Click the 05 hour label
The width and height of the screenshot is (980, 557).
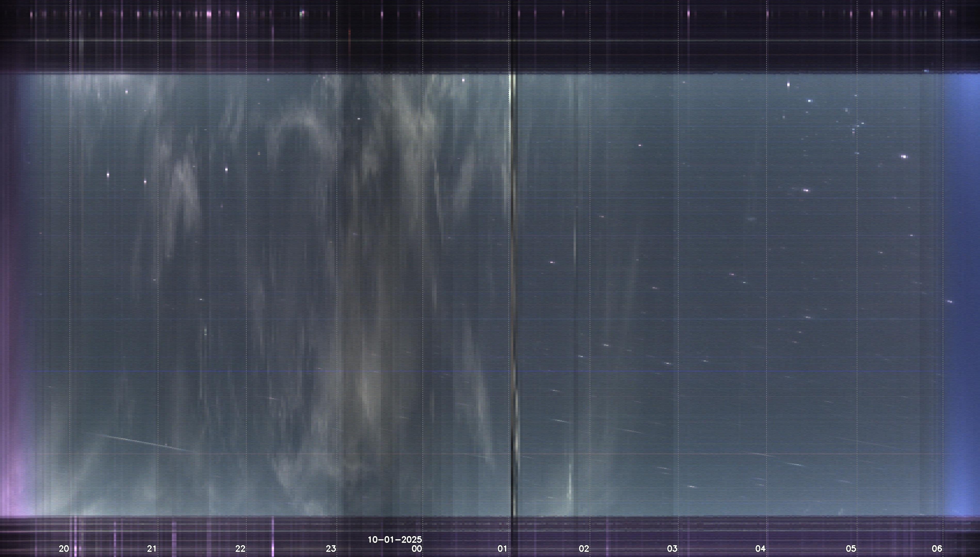tap(851, 548)
